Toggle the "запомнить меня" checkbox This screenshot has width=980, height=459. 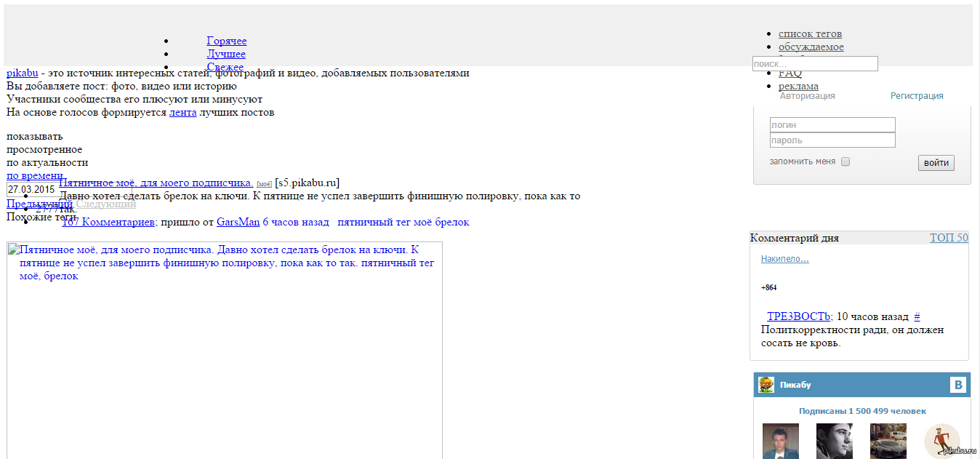846,161
